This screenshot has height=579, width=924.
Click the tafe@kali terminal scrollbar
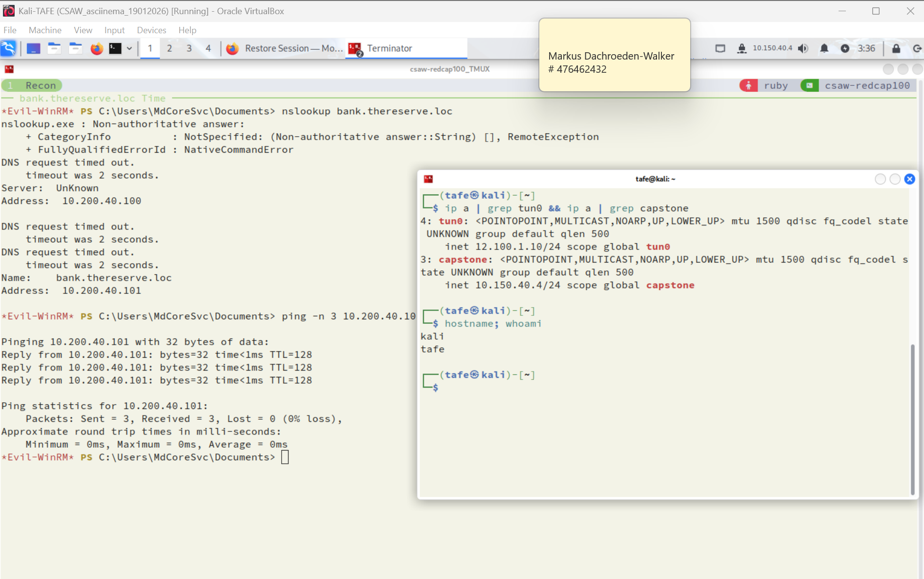point(912,419)
